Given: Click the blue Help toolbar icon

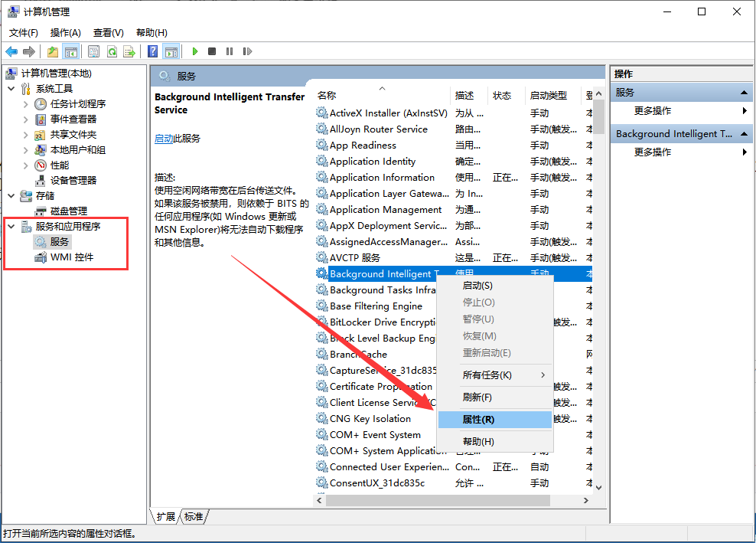Looking at the screenshot, I should [153, 51].
